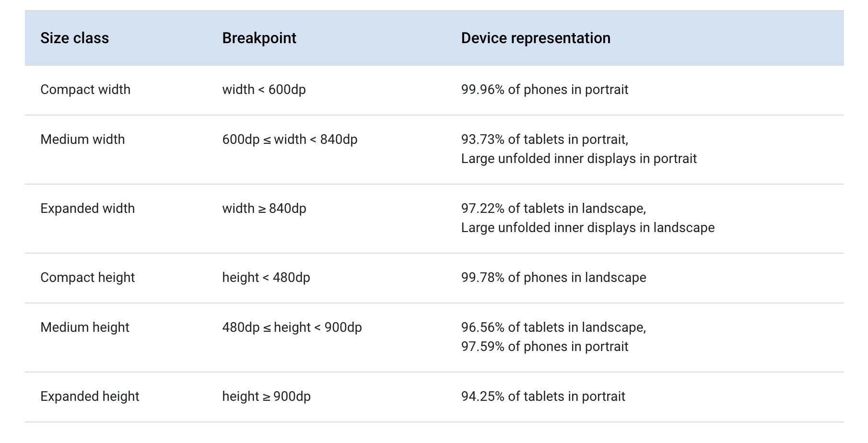The image size is (868, 443).
Task: Click 99.78% of phones in landscape
Action: [553, 278]
